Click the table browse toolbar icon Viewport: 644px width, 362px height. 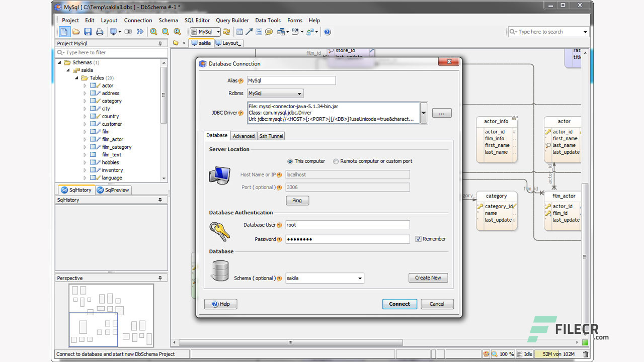(x=281, y=32)
